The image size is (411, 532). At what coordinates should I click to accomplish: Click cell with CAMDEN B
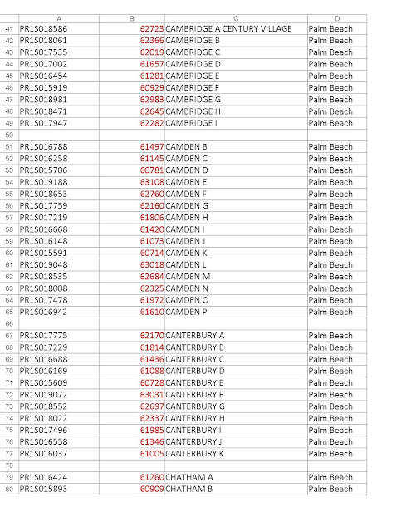pos(236,147)
